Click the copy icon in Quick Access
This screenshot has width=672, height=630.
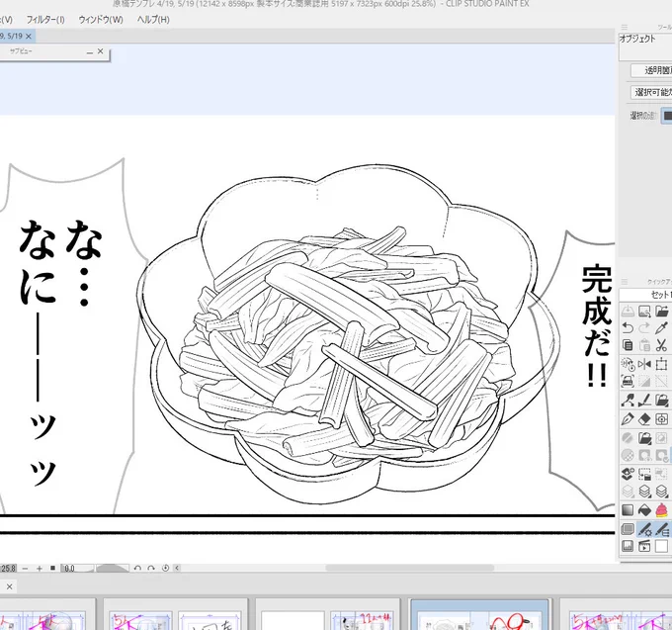coord(628,345)
